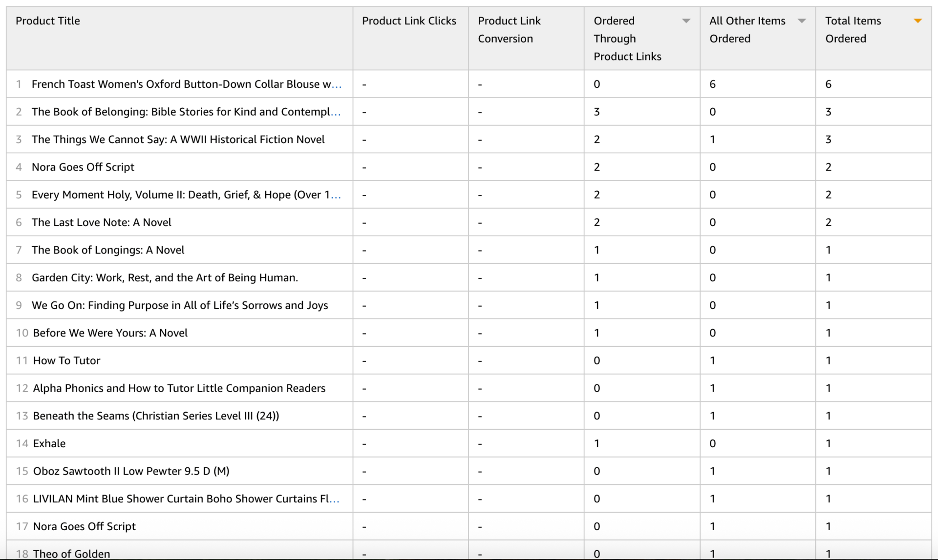Click the Product Link Clicks column header
938x560 pixels.
pyautogui.click(x=409, y=21)
